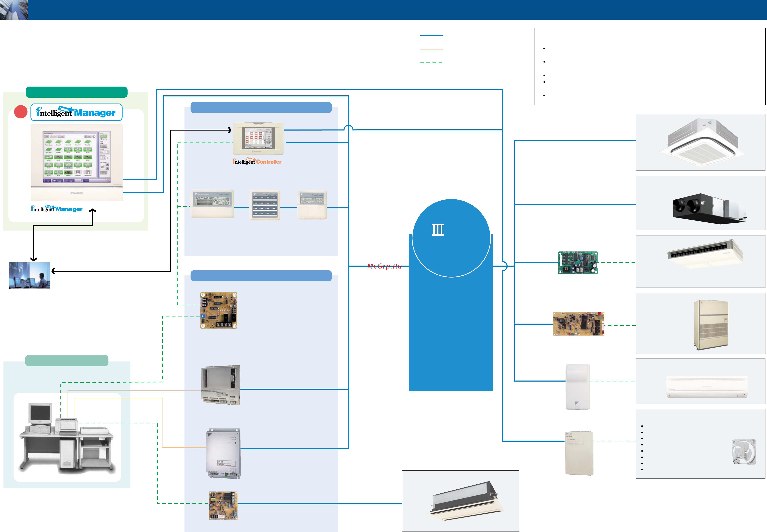Click the blue circle marked III

pos(451,238)
